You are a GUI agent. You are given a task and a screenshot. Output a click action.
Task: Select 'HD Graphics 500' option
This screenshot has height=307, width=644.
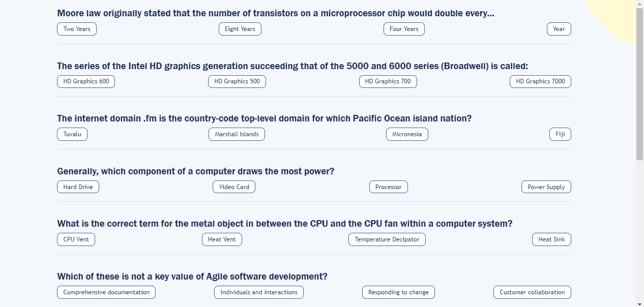point(237,81)
